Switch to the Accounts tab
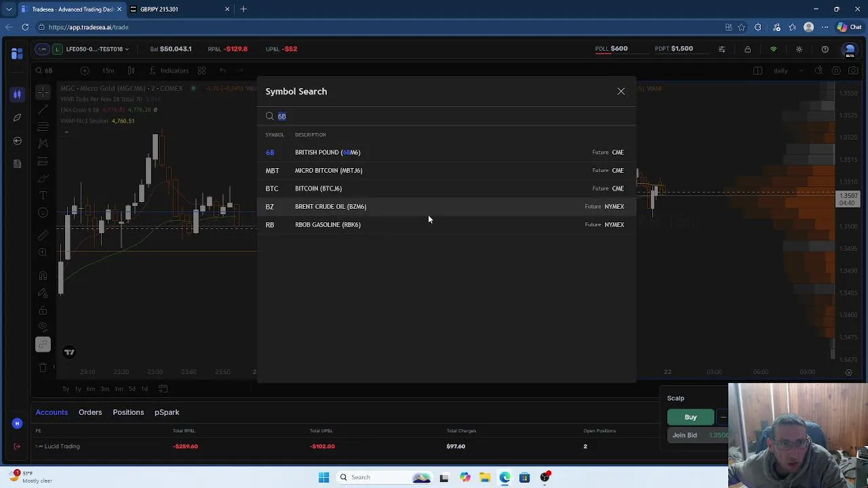The width and height of the screenshot is (868, 488). pyautogui.click(x=52, y=412)
